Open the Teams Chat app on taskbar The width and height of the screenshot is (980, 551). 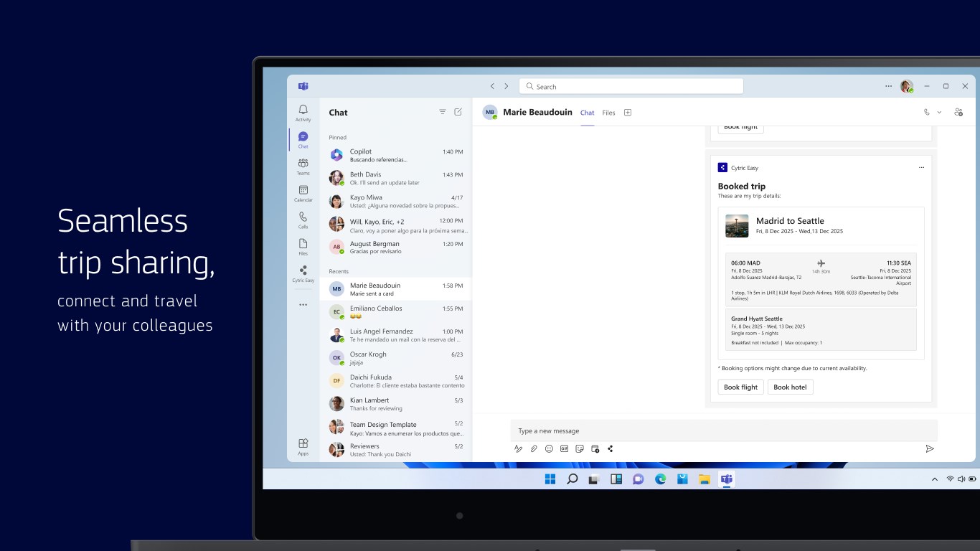[639, 479]
